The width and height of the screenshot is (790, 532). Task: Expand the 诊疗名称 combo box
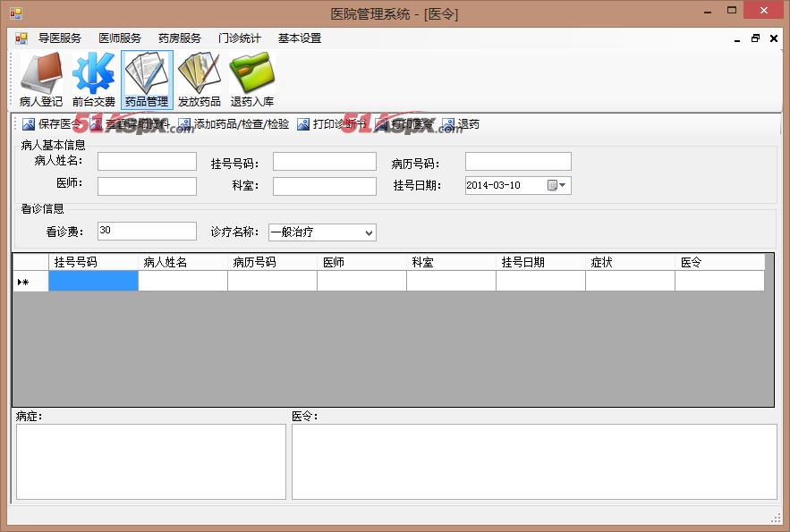click(x=369, y=232)
